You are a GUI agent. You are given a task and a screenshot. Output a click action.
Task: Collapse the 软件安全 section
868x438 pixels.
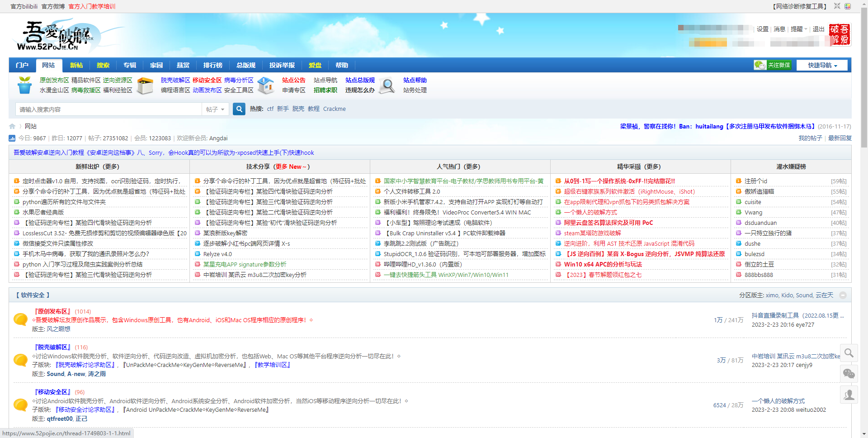843,295
